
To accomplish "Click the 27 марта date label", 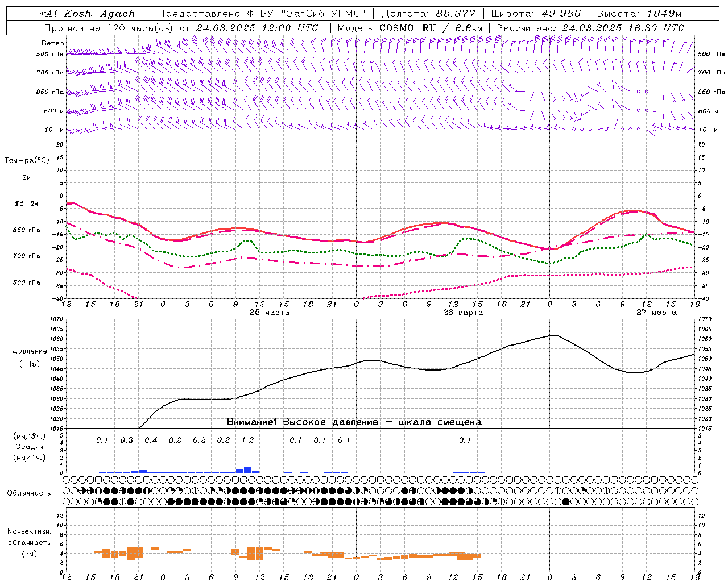I will 657,313.
